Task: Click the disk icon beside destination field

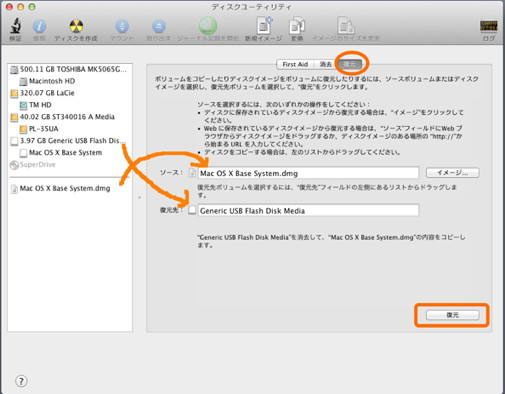Action: (192, 210)
